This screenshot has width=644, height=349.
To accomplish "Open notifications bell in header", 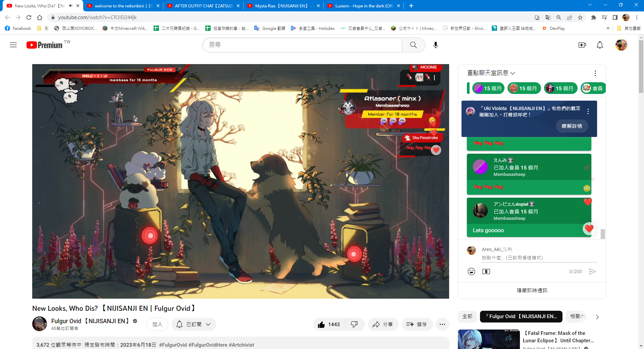I will (x=600, y=45).
